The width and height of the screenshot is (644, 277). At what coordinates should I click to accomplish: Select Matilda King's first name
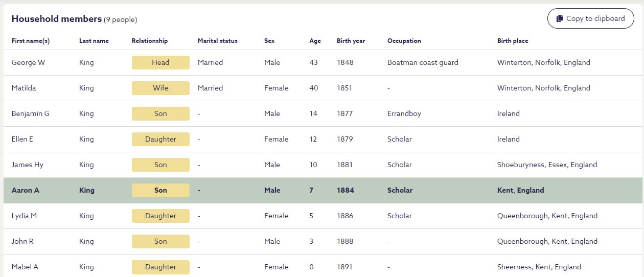coord(24,88)
